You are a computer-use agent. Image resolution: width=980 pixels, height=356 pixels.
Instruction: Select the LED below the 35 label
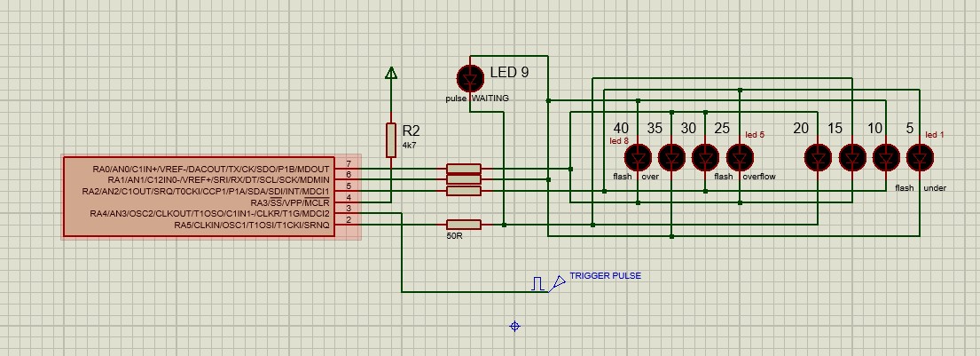(671, 158)
